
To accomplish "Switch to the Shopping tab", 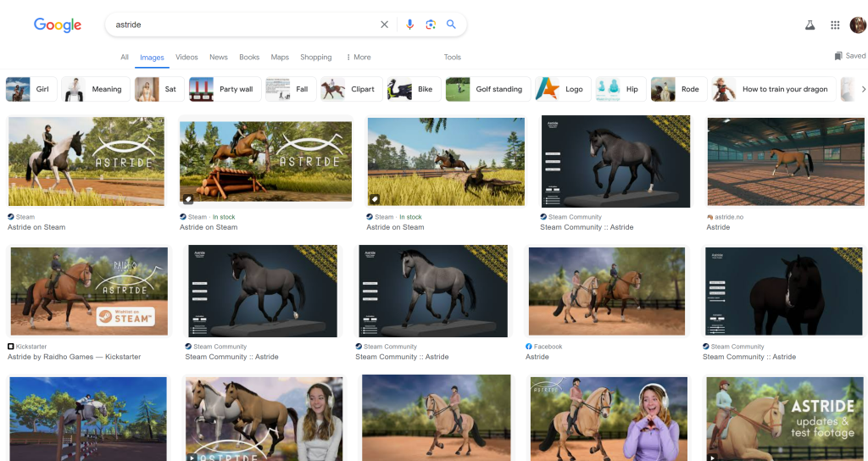I will 315,58.
